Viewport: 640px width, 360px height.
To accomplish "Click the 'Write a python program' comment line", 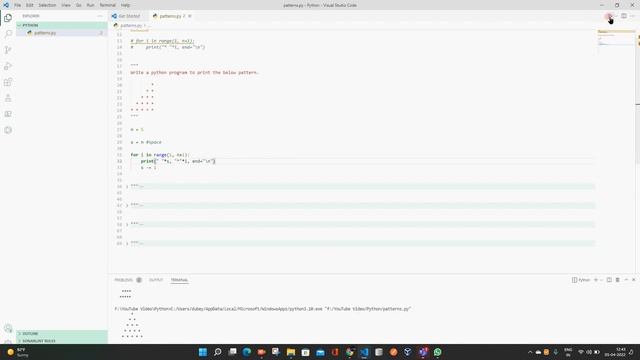I will [x=194, y=72].
